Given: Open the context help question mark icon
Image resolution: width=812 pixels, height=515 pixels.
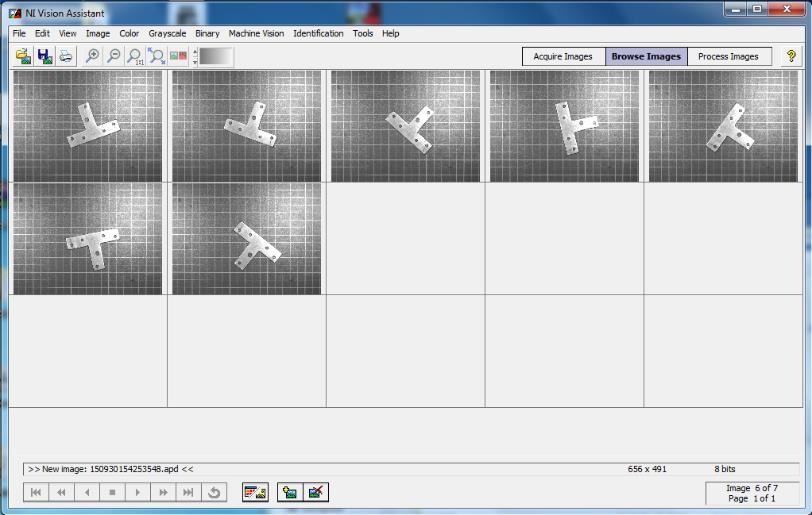Looking at the screenshot, I should (x=791, y=56).
